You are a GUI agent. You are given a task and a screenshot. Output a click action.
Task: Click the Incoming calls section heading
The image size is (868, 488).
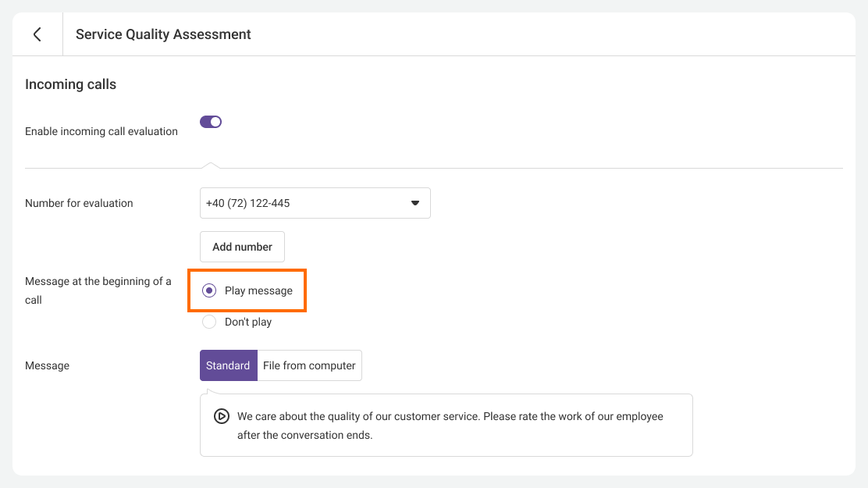pos(70,84)
